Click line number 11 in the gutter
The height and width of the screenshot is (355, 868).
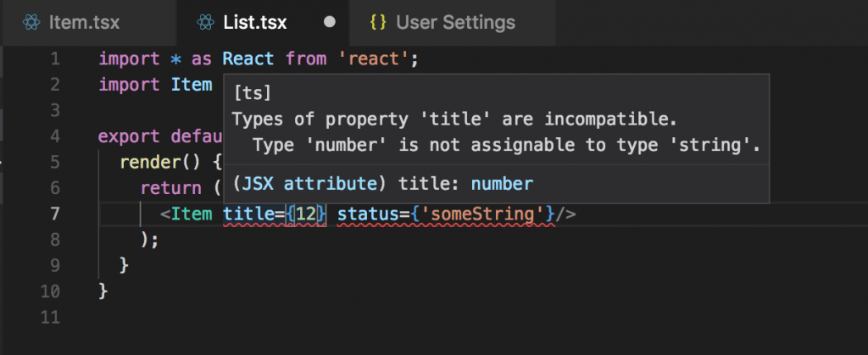pos(50,317)
